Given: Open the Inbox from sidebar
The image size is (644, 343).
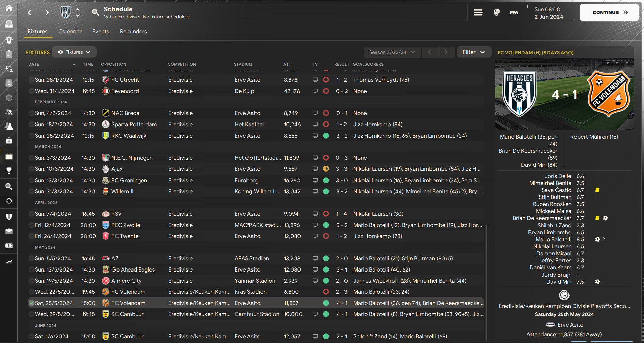Looking at the screenshot, I should [x=9, y=24].
